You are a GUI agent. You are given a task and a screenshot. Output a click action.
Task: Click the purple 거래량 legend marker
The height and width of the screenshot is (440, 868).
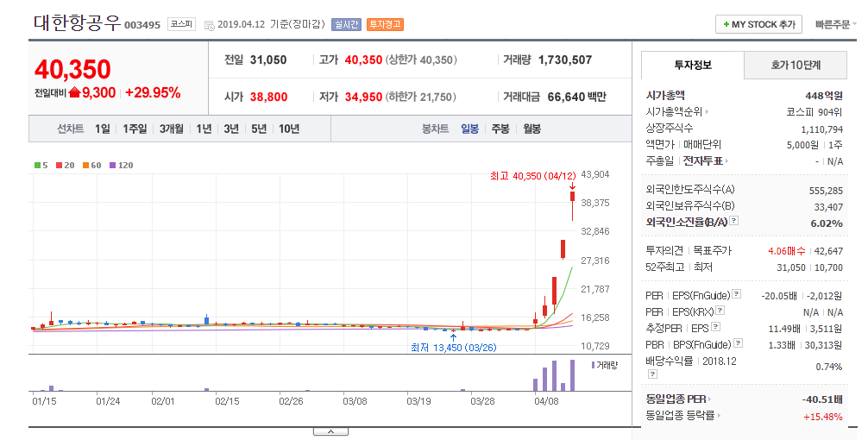click(594, 365)
